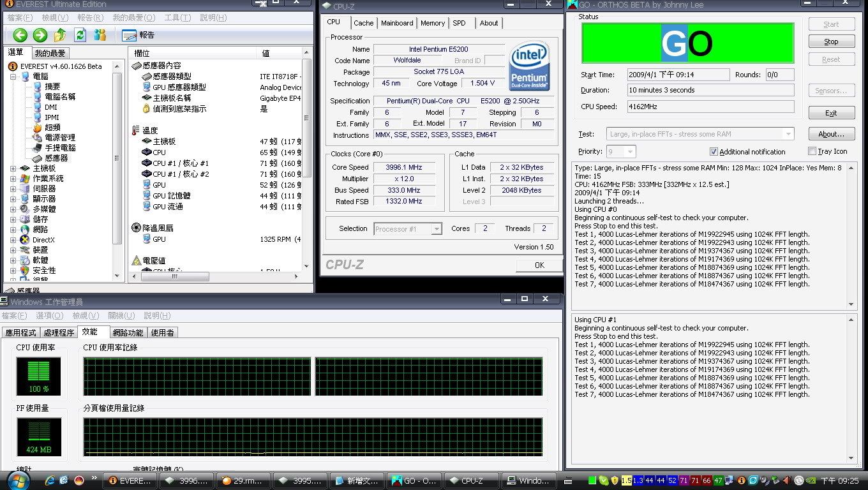Expand DirectX node in EVEREST tree
Viewport: 868px width, 490px height.
(x=13, y=240)
